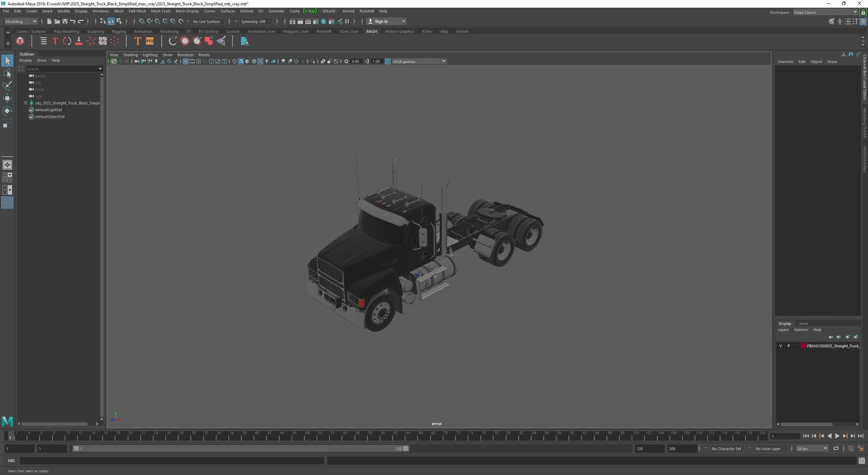Open the Modeling menu set dropdown
Image resolution: width=868 pixels, height=475 pixels.
point(21,22)
